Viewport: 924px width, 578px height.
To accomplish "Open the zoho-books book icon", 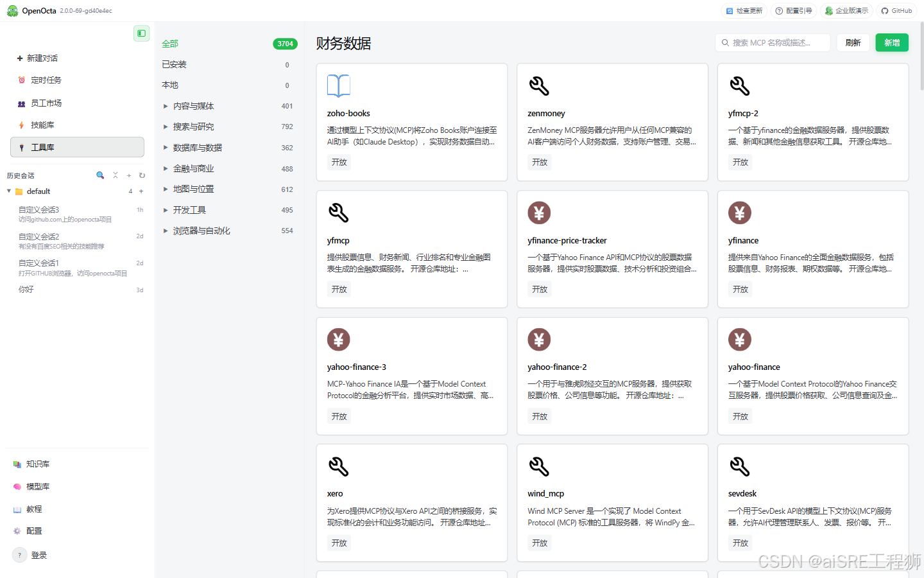I will [338, 86].
